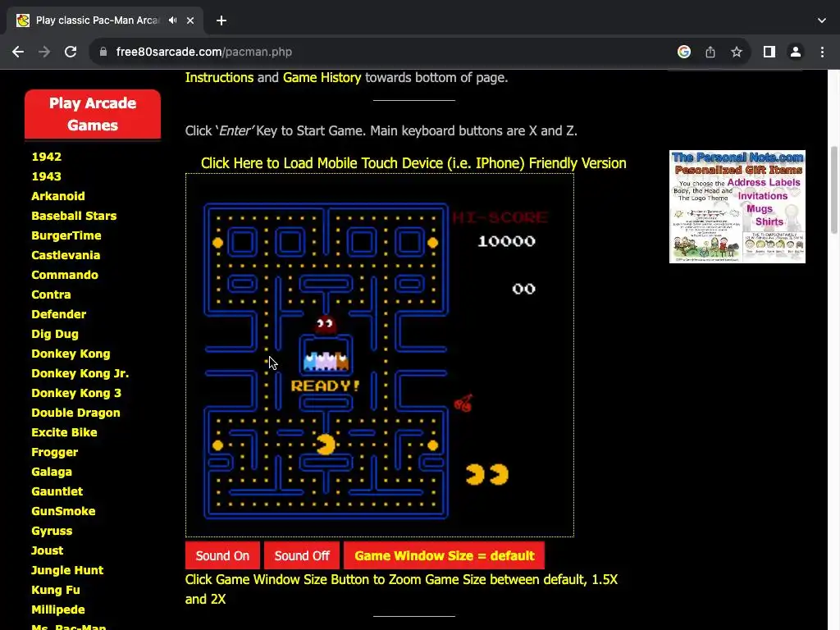The image size is (840, 630).
Task: Click the red ghost above the pen
Action: (x=325, y=323)
